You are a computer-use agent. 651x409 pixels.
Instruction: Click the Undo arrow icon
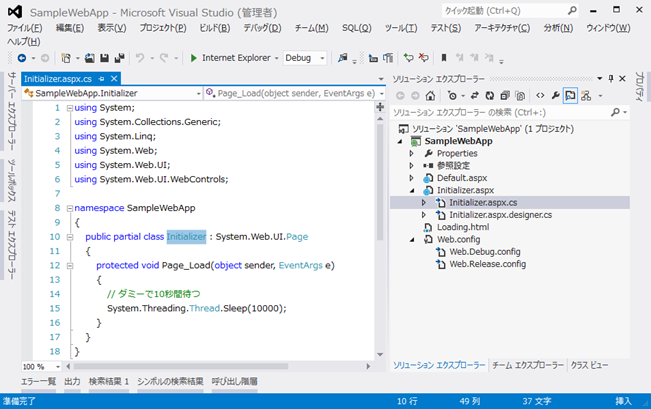[x=140, y=58]
